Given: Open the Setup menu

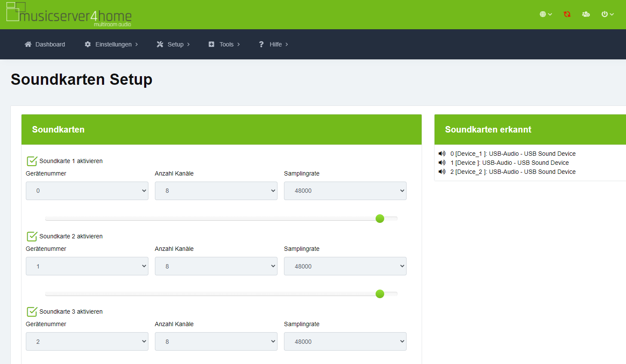Looking at the screenshot, I should (173, 44).
